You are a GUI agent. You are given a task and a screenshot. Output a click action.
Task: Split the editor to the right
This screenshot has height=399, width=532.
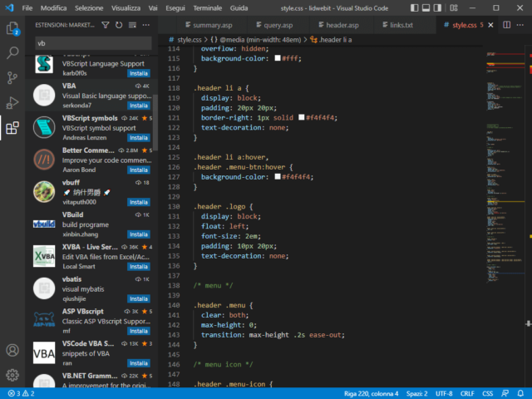click(506, 25)
